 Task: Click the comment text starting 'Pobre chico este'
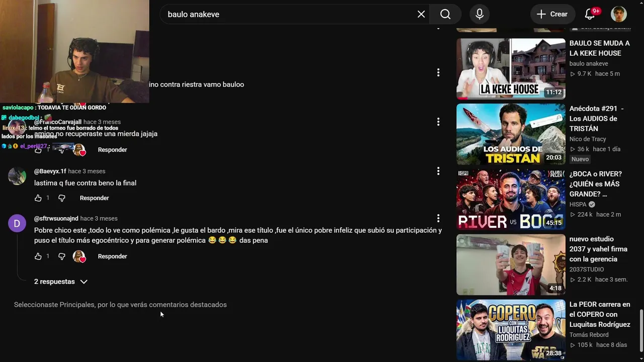click(x=238, y=235)
